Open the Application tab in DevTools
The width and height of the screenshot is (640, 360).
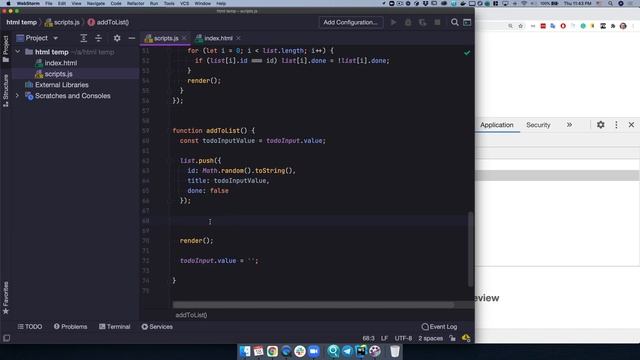pos(496,125)
